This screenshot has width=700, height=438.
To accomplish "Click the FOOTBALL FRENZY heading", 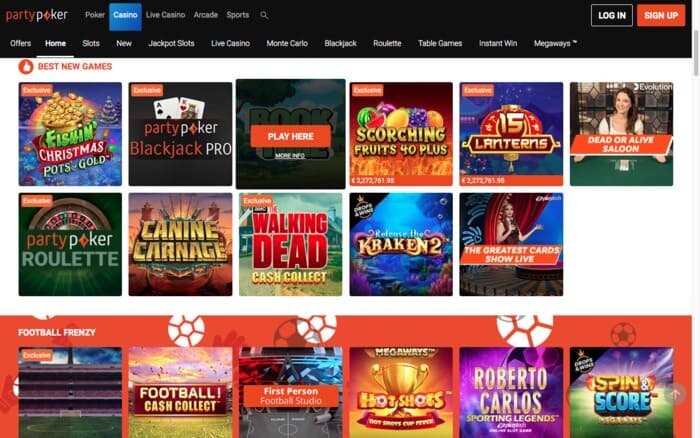I will click(57, 333).
